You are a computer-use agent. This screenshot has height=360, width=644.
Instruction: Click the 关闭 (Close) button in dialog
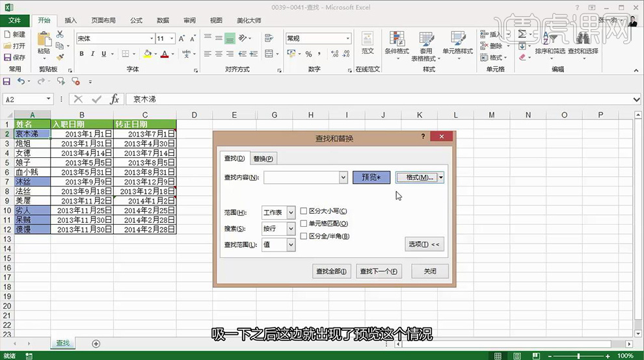(x=430, y=272)
